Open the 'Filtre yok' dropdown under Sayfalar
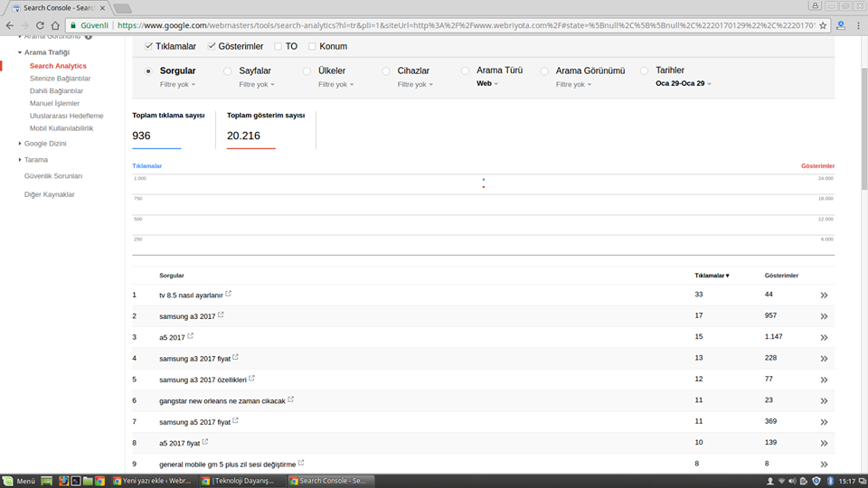The height and width of the screenshot is (488, 868). [x=257, y=85]
